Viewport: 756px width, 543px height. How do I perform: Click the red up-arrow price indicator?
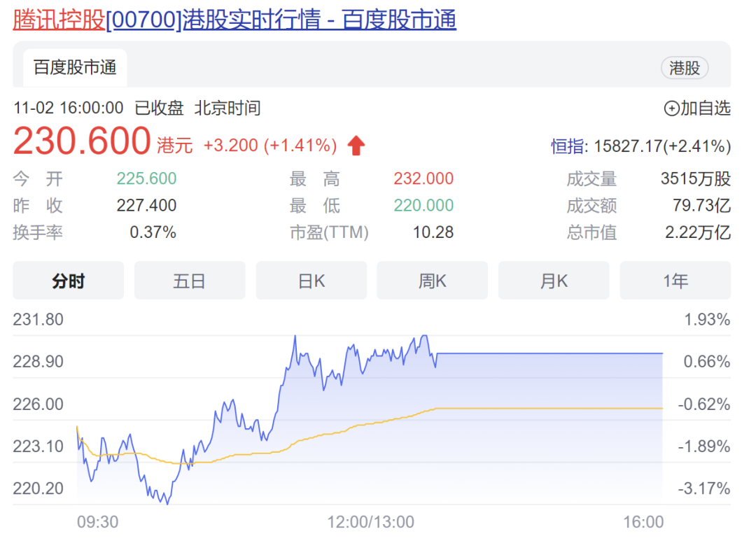[356, 145]
